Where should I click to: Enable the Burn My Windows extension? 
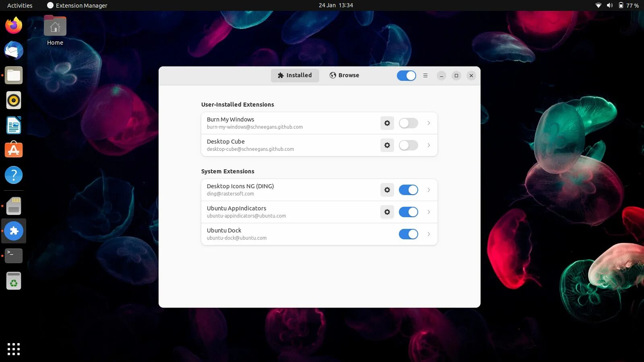tap(409, 123)
